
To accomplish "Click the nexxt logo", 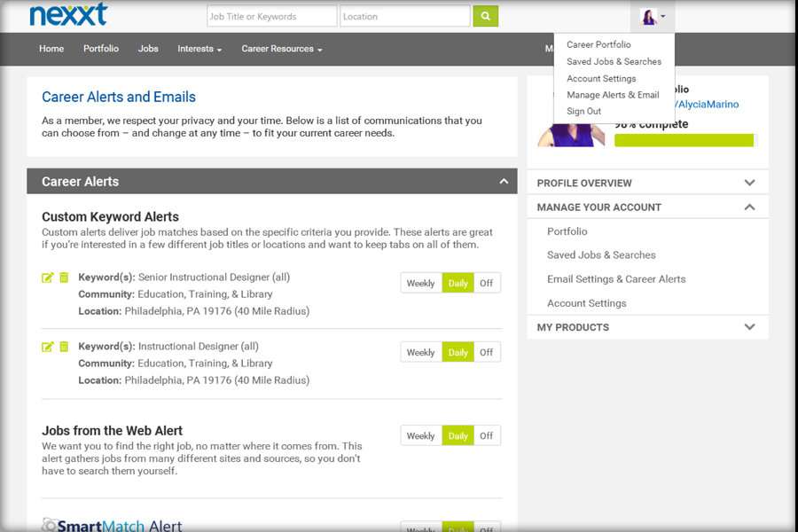I will pyautogui.click(x=68, y=15).
